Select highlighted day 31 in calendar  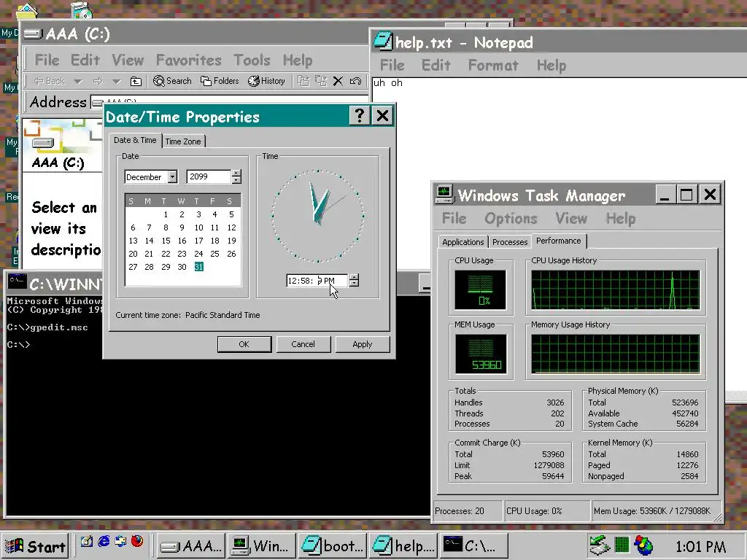(x=198, y=267)
